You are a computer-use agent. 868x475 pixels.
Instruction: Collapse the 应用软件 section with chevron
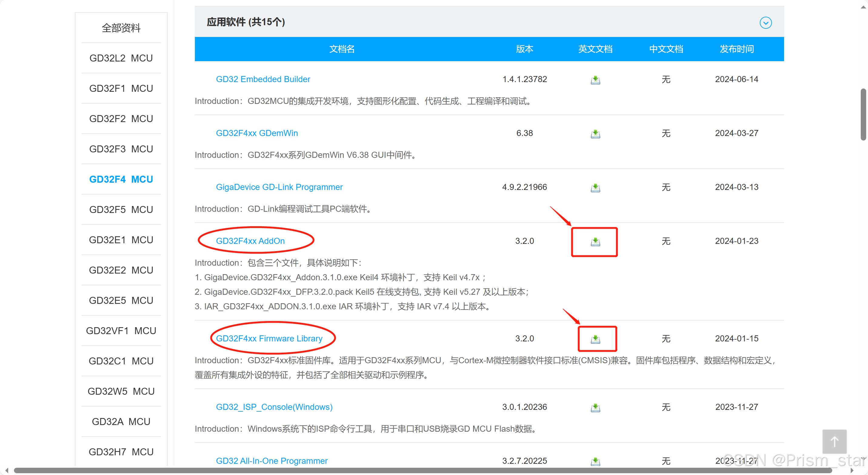[766, 23]
